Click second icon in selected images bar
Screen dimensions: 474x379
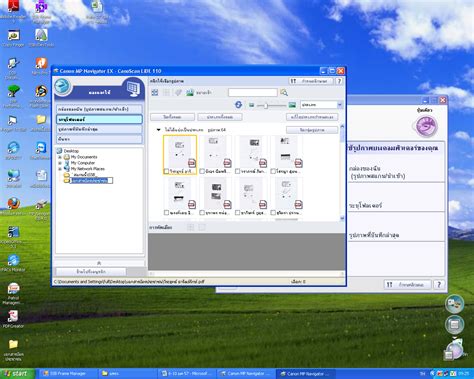[202, 227]
